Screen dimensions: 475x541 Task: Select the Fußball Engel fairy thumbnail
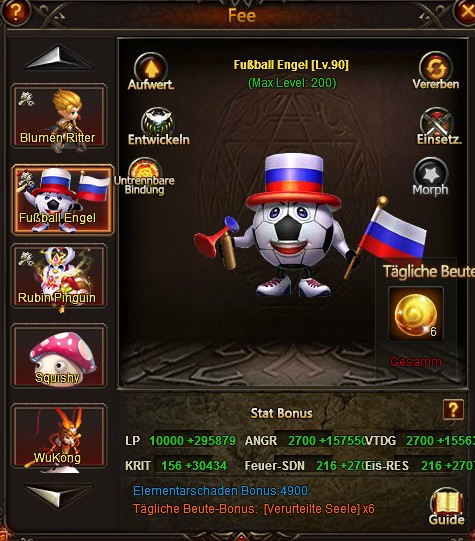[63, 199]
